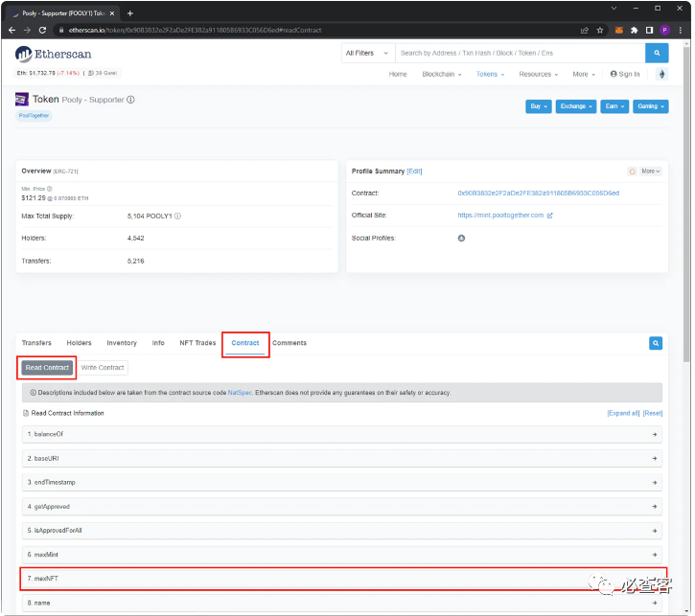Click the Expand all link
The image size is (695, 616).
pos(623,413)
